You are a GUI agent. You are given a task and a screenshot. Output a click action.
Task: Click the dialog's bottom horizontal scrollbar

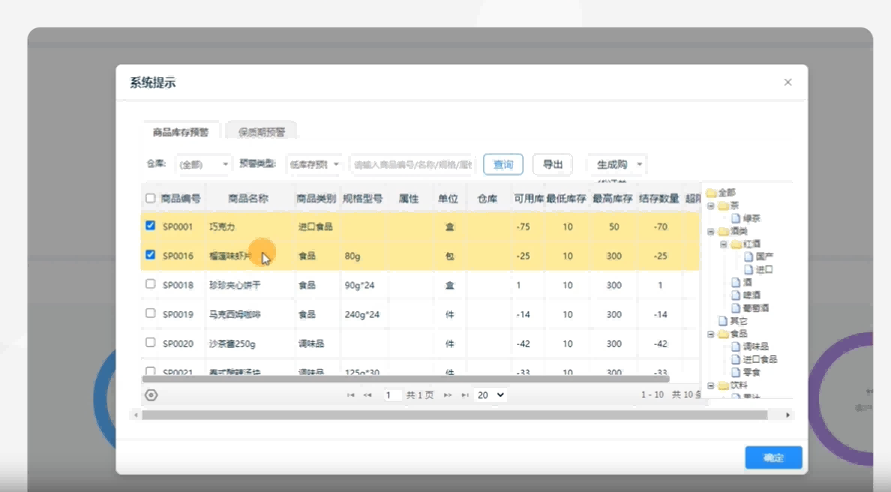[x=455, y=415]
